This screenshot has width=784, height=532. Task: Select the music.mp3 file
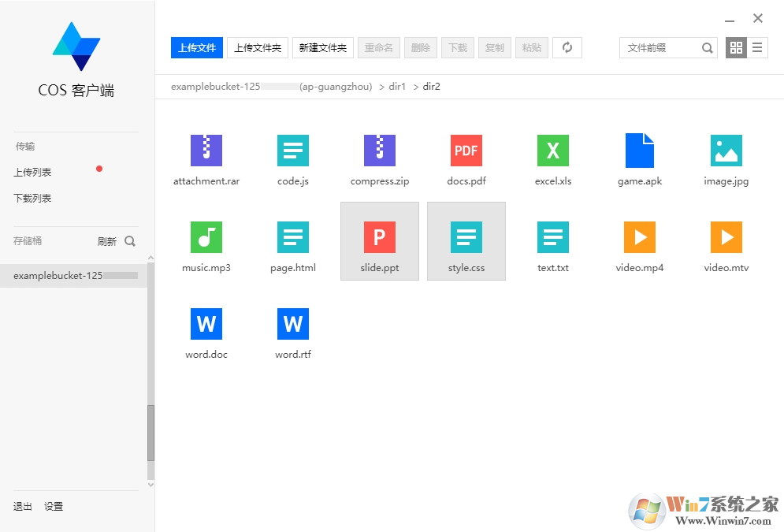point(206,237)
